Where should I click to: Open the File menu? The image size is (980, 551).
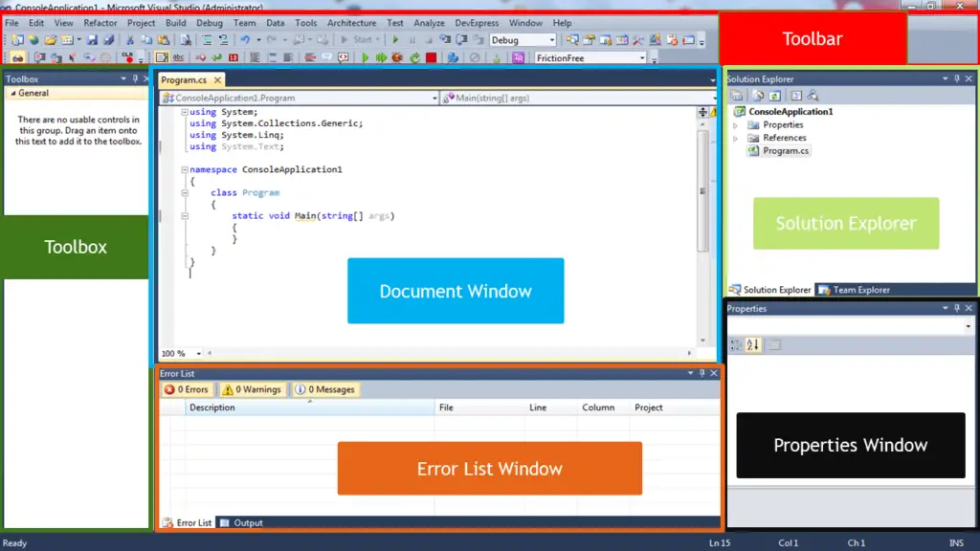tap(11, 23)
